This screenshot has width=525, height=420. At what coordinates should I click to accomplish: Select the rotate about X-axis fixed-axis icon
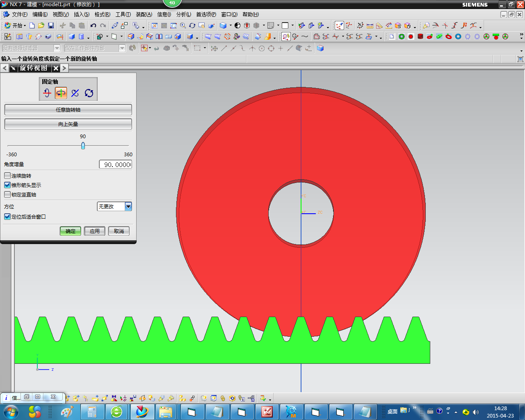[x=47, y=93]
